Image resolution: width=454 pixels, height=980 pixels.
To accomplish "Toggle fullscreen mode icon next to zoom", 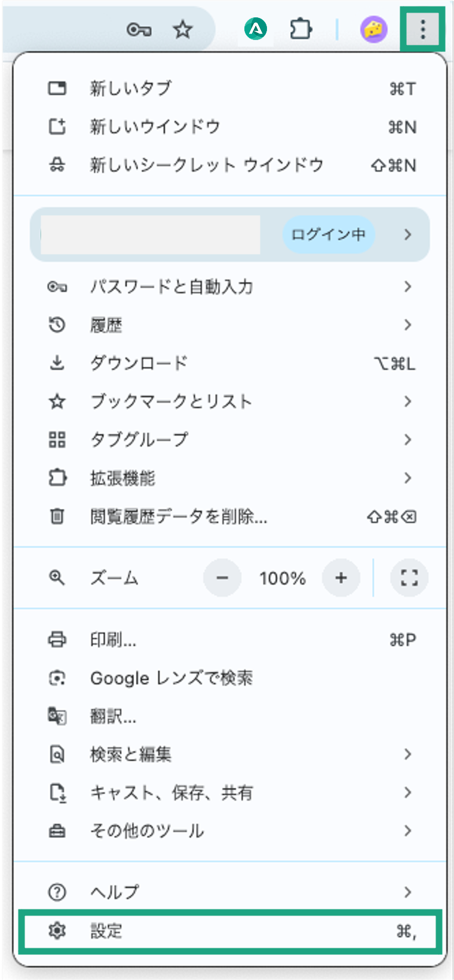I will 409,578.
